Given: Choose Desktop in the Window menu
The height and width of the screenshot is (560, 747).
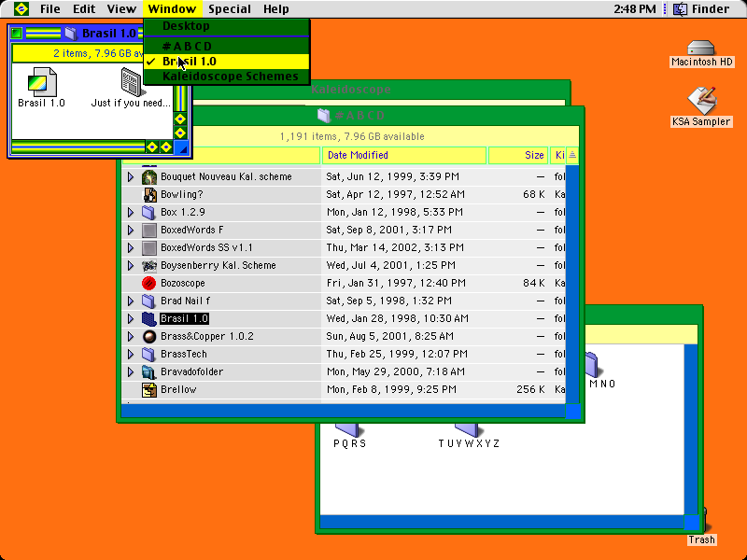Looking at the screenshot, I should 227,26.
